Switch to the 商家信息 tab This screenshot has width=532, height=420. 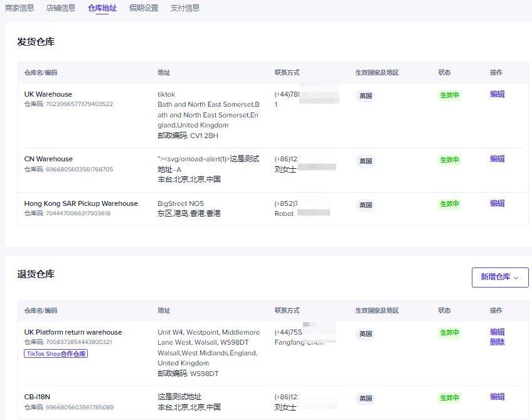(19, 9)
